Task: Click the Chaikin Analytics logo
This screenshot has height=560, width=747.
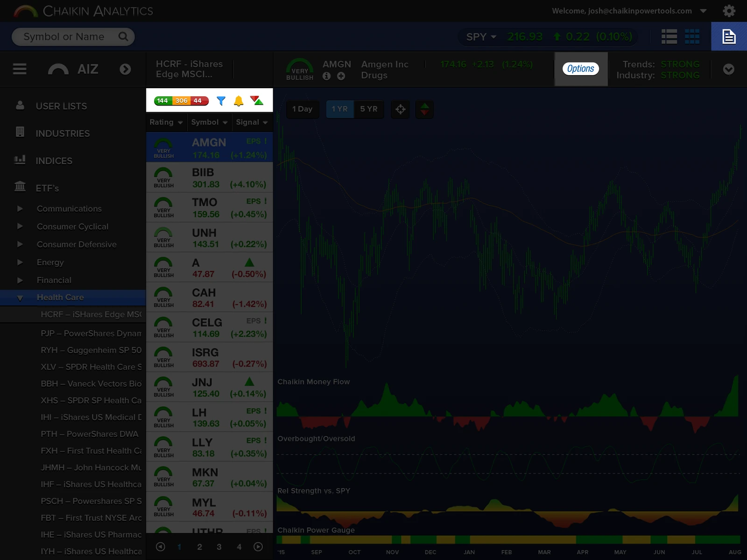Action: coord(83,11)
